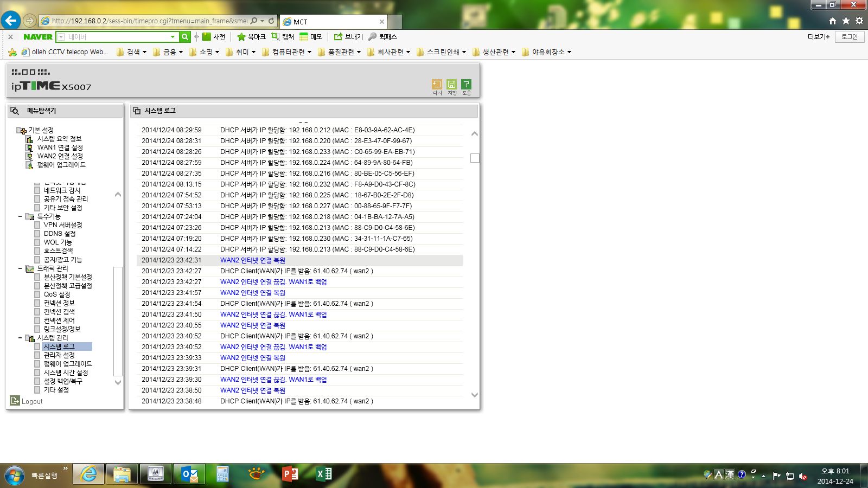Click the log list scrollbar down arrow

475,395
